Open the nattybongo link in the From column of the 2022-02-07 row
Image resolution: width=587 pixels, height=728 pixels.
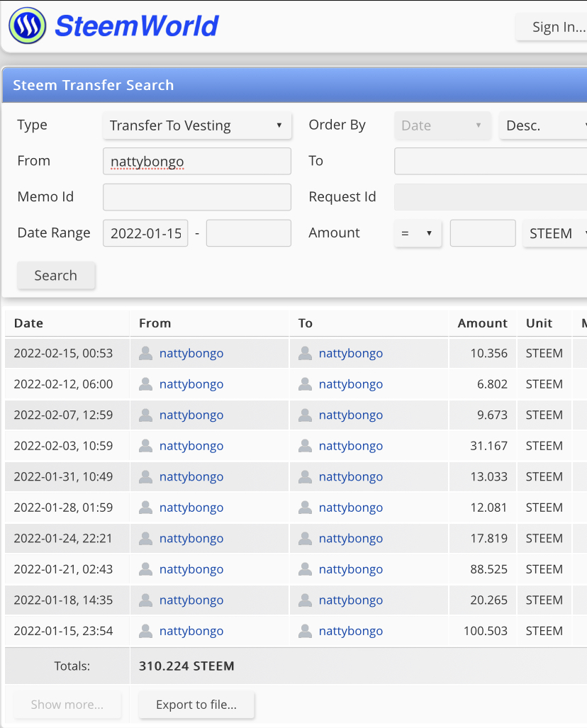pos(191,415)
